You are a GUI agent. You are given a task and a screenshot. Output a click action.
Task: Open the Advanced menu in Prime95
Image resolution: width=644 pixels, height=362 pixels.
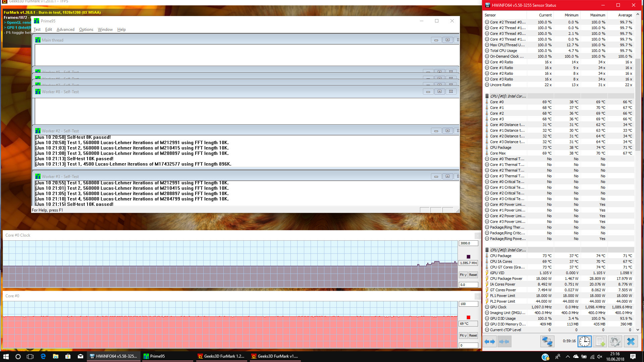(65, 29)
